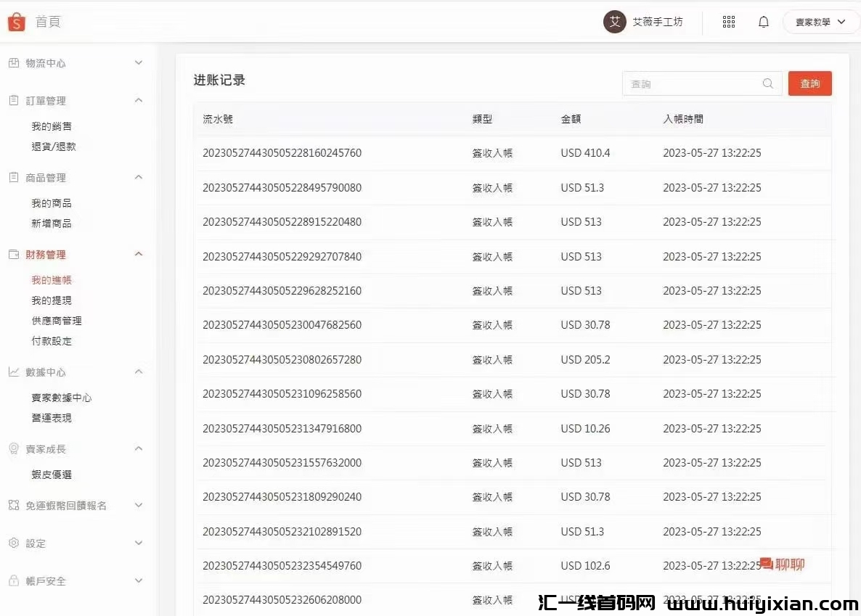Viewport: 861px width, 616px height.
Task: Select 我的提現 in the sidebar
Action: 52,300
